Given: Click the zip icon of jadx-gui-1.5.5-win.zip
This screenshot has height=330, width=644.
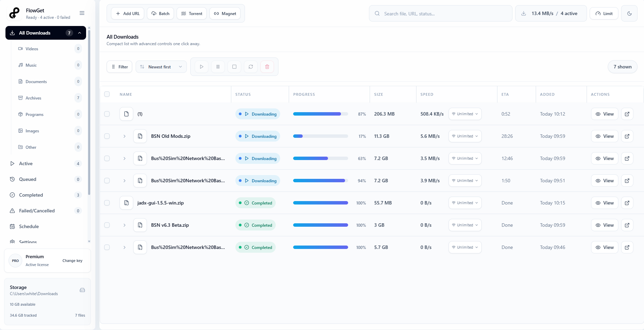Looking at the screenshot, I should pyautogui.click(x=126, y=203).
